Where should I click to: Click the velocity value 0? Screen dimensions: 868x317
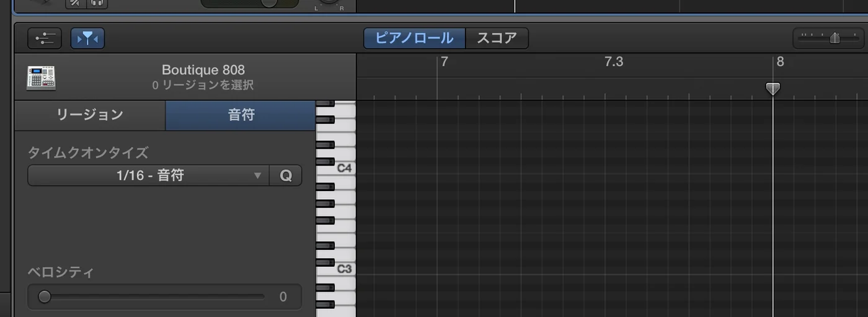click(283, 297)
